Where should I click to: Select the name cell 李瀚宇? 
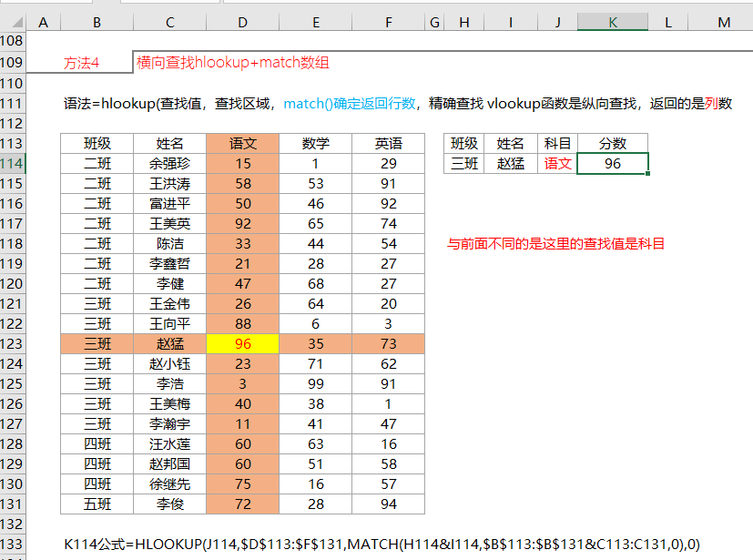point(169,424)
